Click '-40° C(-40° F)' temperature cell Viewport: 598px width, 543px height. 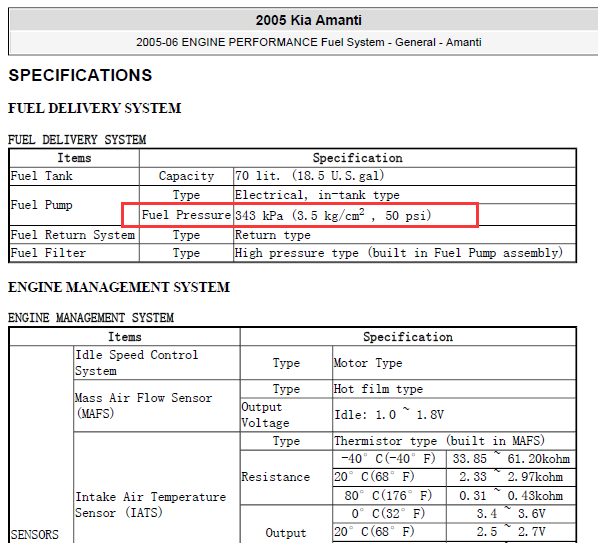point(388,458)
